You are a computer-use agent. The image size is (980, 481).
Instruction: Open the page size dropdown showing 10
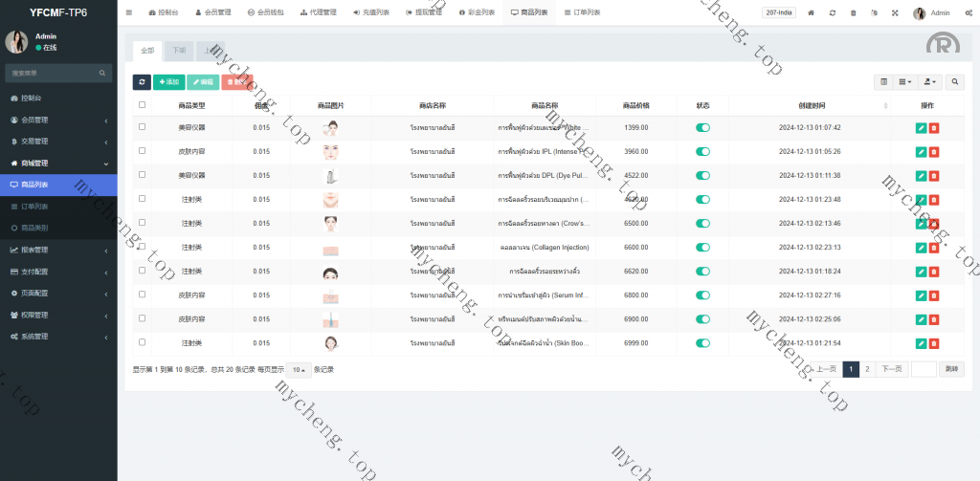(x=300, y=369)
